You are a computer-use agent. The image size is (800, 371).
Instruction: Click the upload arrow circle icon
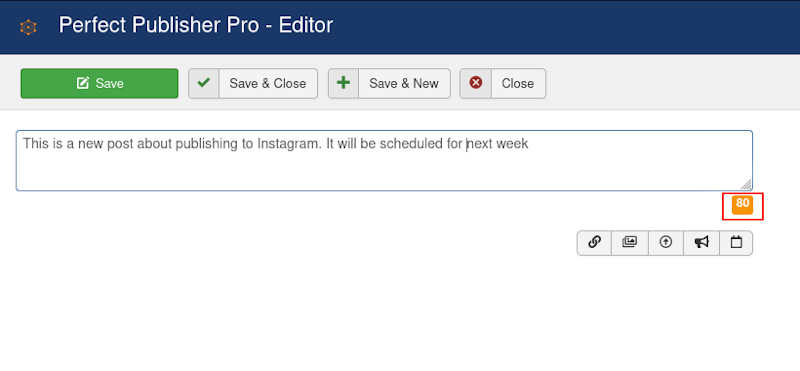pyautogui.click(x=665, y=242)
